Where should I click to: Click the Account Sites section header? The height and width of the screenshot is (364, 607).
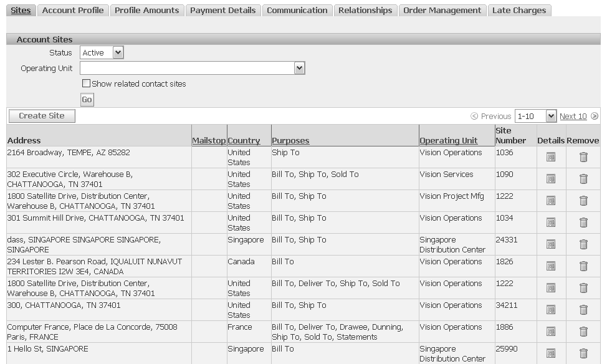point(44,39)
